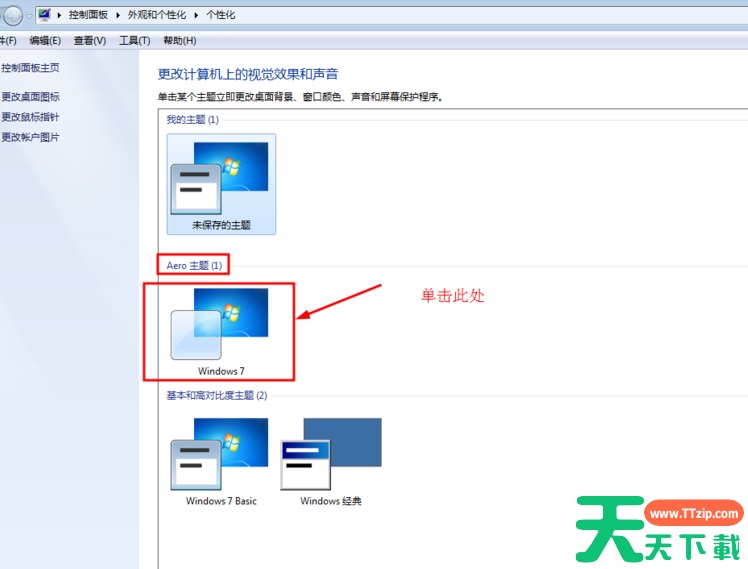Open 更改桌面图标 link
The width and height of the screenshot is (748, 569).
tap(30, 97)
